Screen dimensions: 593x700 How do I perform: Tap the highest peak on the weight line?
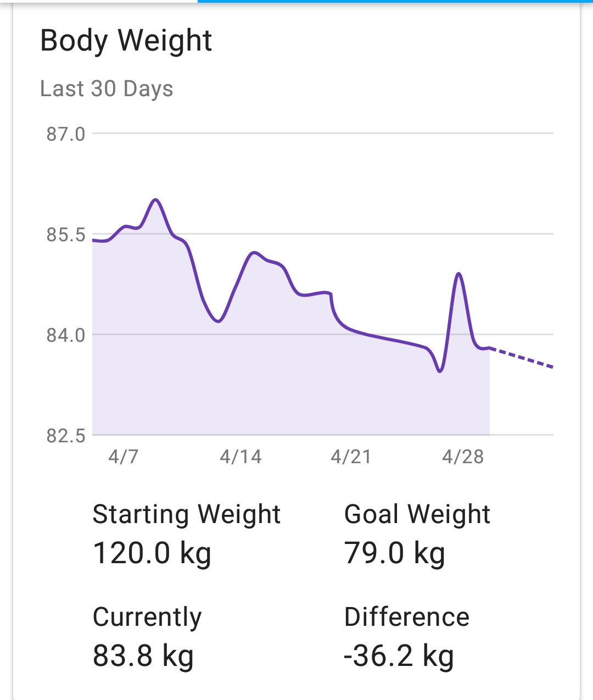[156, 200]
